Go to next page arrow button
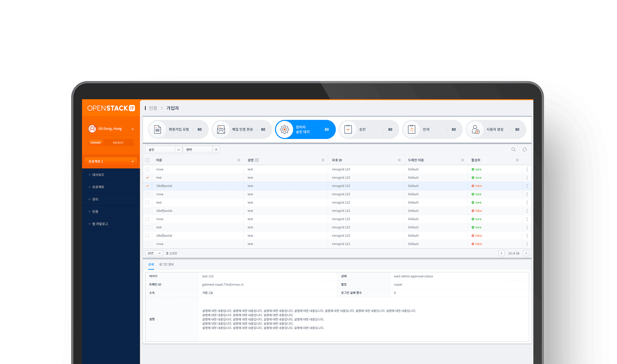 (526, 253)
